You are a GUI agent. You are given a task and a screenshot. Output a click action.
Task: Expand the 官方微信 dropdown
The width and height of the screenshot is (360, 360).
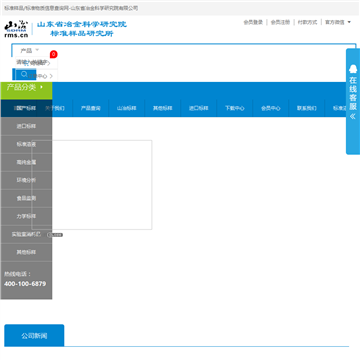pyautogui.click(x=338, y=22)
